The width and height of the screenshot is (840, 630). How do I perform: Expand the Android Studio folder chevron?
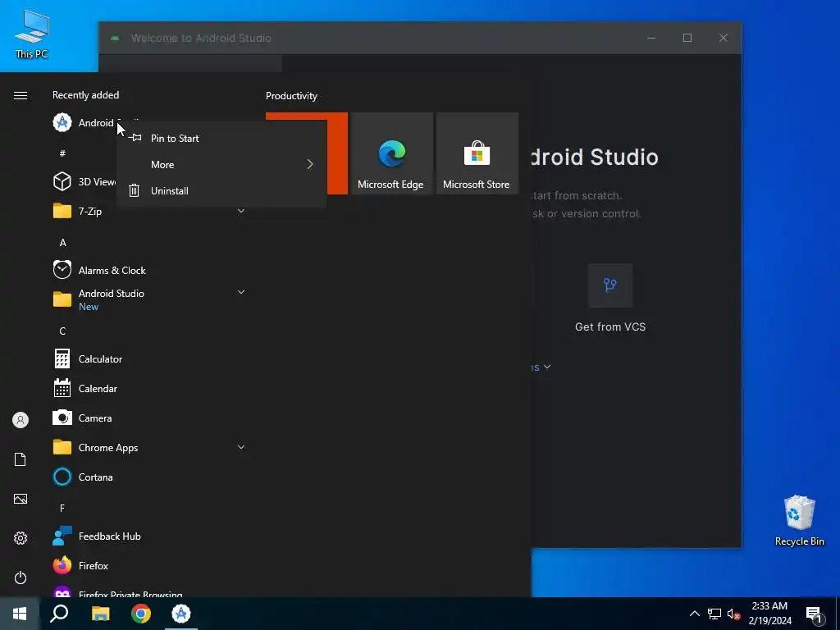241,292
